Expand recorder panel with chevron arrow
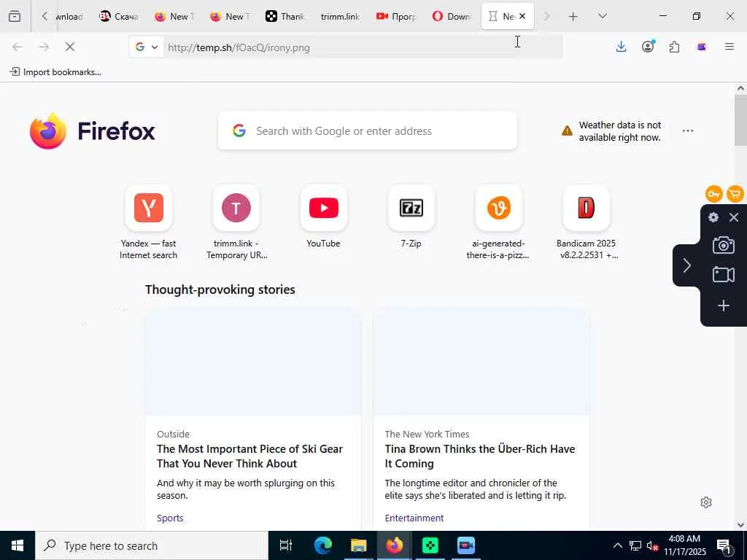Viewport: 747px width, 560px height. point(686,265)
